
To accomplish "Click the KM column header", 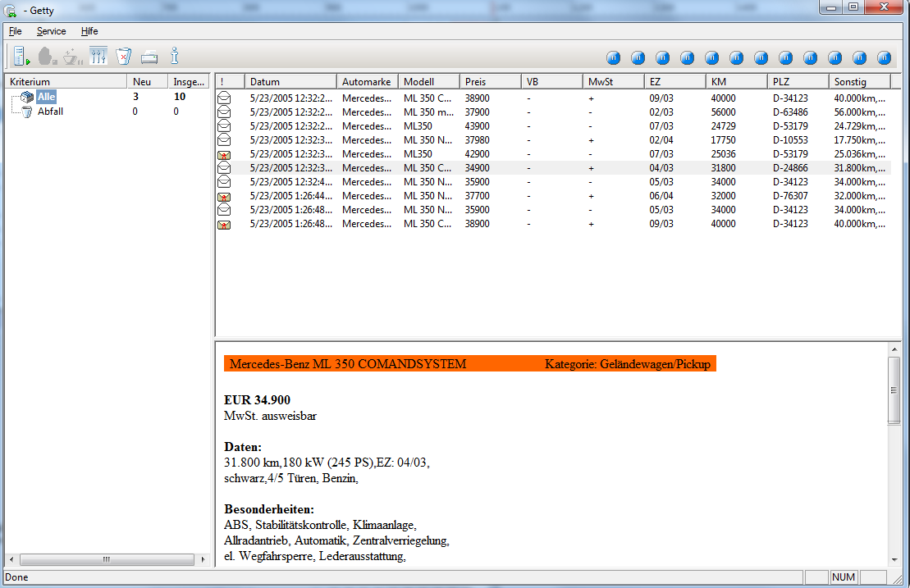I will 737,82.
